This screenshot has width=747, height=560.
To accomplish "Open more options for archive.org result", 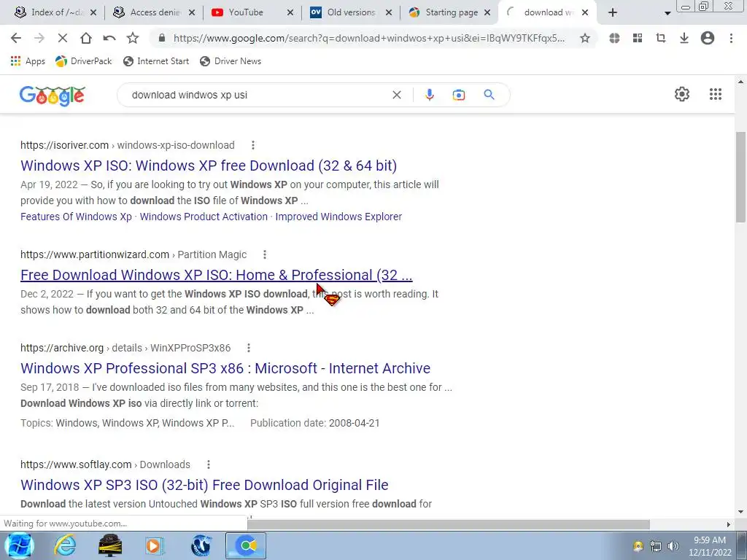I will click(x=249, y=348).
